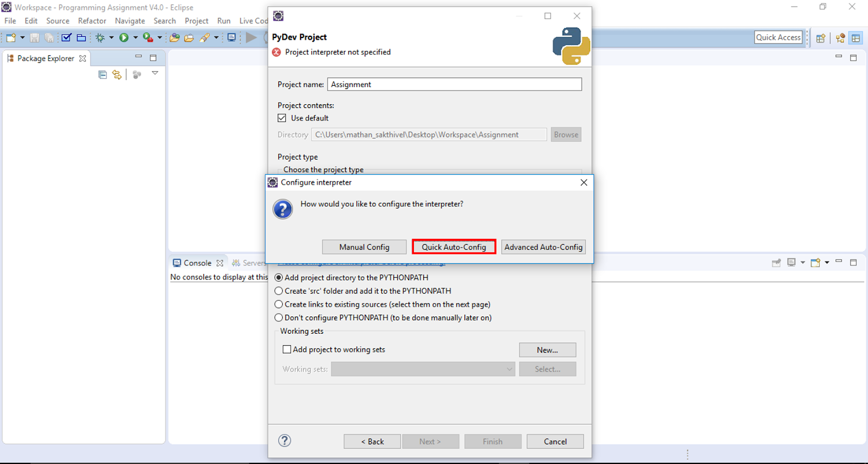
Task: Click the Cancel button in wizard
Action: pyautogui.click(x=555, y=441)
